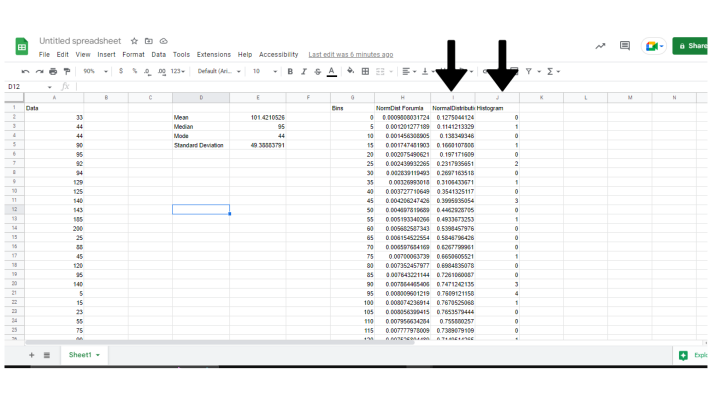Open the Format menu
The image size is (712, 400).
[x=133, y=54]
